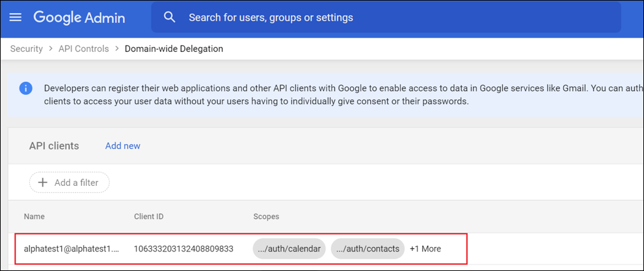Select the Domain-wide Delegation breadcrumb
The image size is (644, 271).
174,49
